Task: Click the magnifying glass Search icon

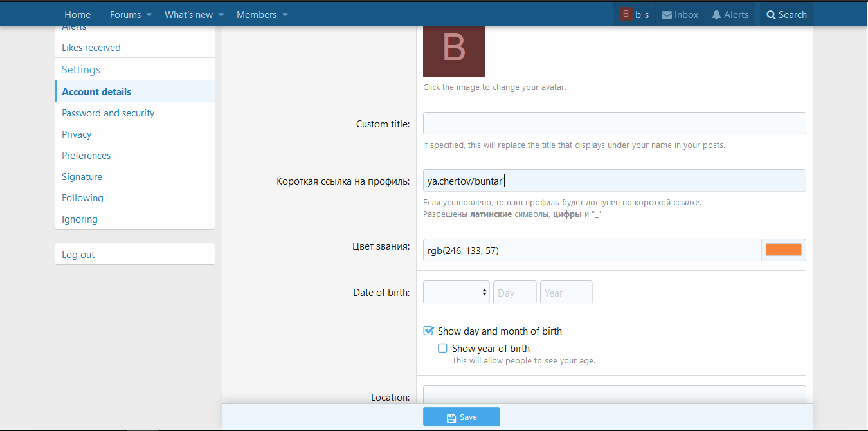Action: tap(771, 15)
